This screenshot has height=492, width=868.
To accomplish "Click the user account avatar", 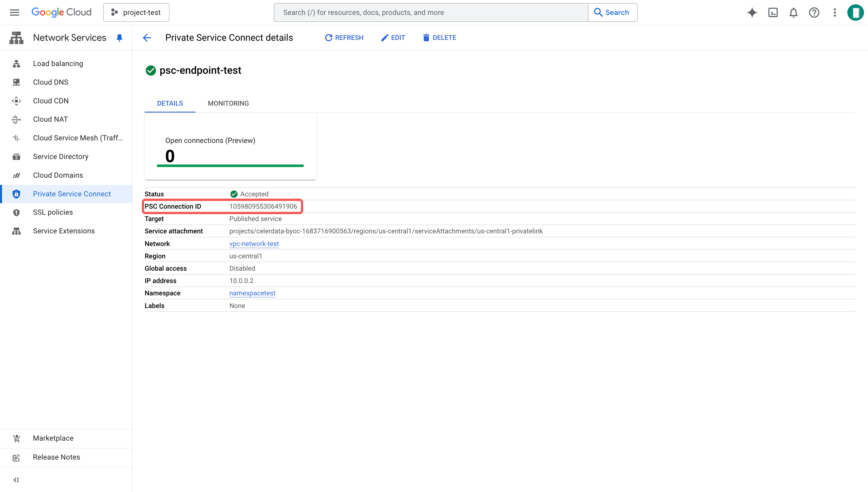I will pyautogui.click(x=855, y=13).
